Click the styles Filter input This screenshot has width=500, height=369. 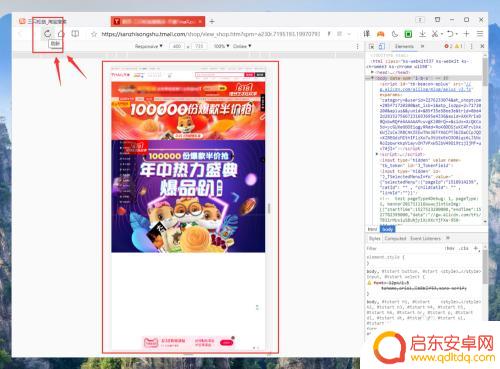pyautogui.click(x=403, y=248)
